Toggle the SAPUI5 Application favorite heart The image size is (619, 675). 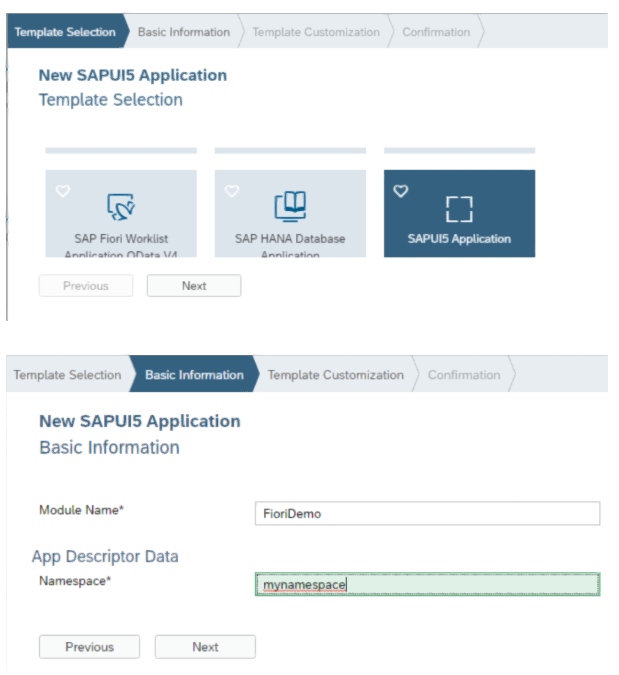click(401, 191)
